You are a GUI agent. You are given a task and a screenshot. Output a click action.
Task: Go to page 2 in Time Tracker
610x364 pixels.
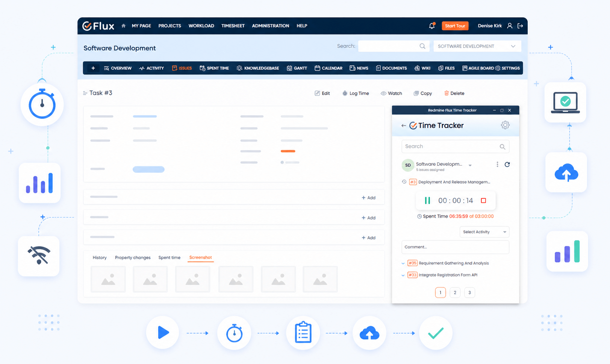[x=455, y=293]
